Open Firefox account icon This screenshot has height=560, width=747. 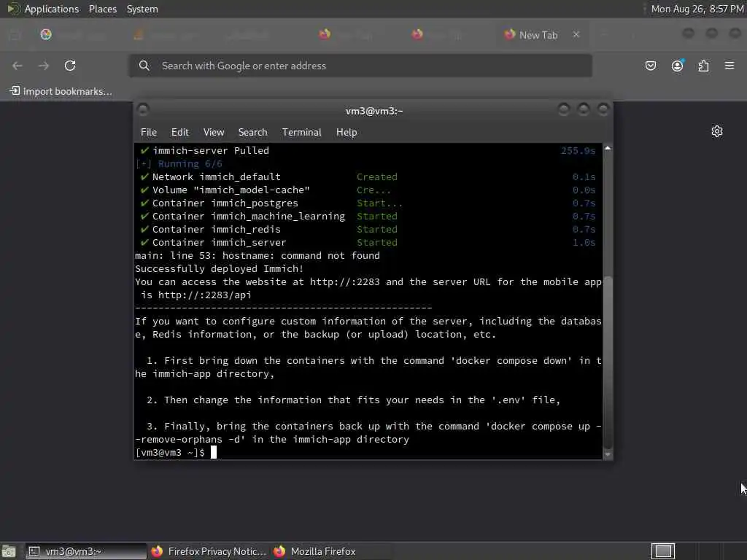(678, 66)
